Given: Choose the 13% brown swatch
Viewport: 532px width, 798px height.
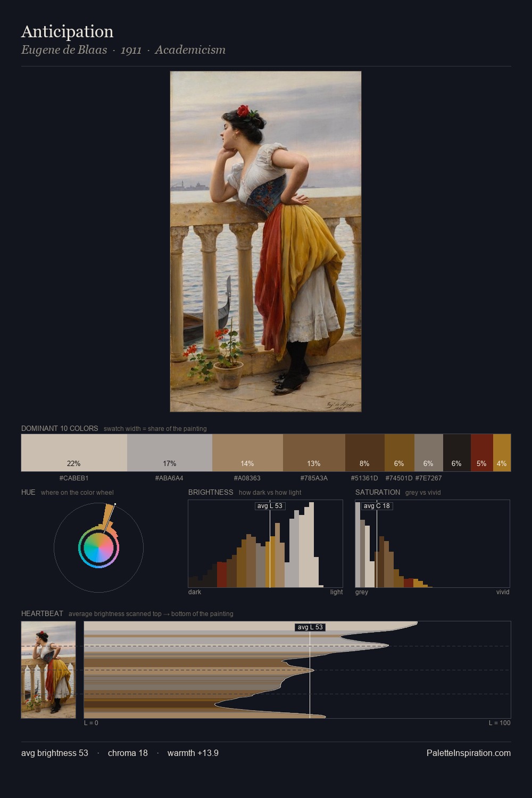Looking at the screenshot, I should point(314,453).
